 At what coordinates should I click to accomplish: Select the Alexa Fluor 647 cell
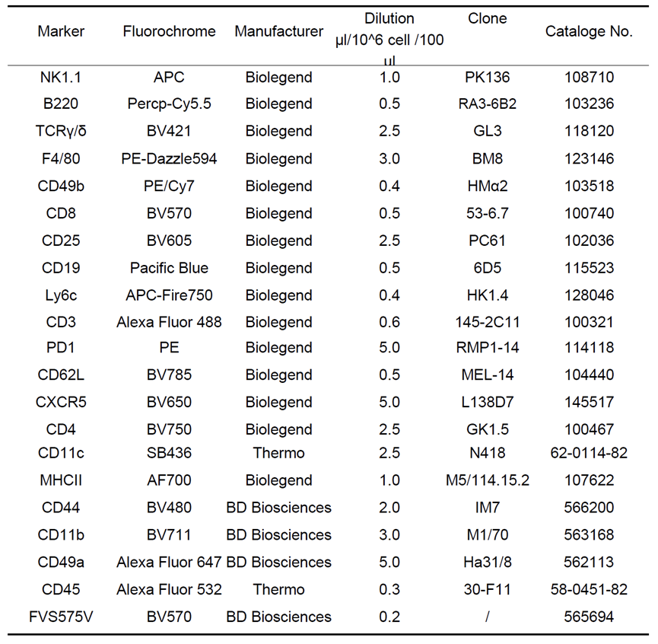pos(169,563)
